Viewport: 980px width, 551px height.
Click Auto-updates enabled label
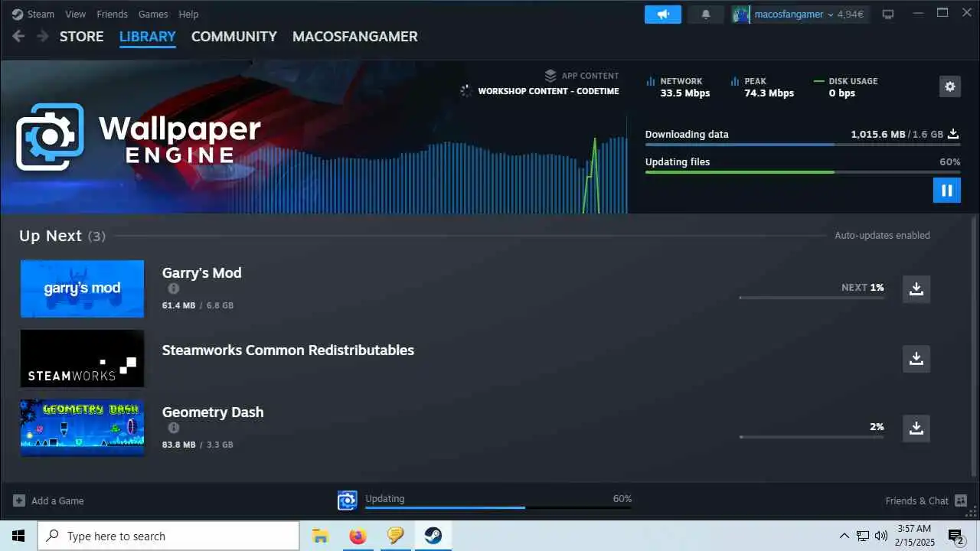(x=882, y=236)
